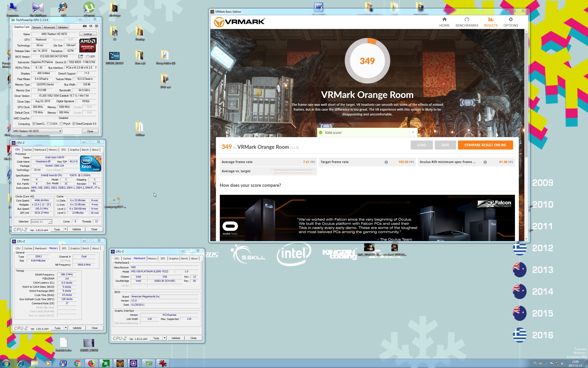588x368 pixels.
Task: Click the GPU-Z taskbar icon
Action: pyautogui.click(x=149, y=363)
